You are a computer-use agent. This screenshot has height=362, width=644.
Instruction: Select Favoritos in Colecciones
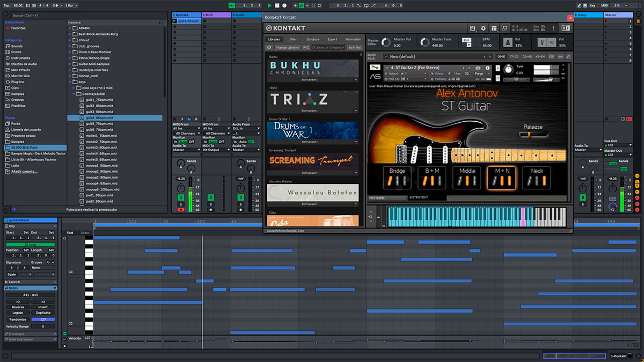click(x=19, y=28)
